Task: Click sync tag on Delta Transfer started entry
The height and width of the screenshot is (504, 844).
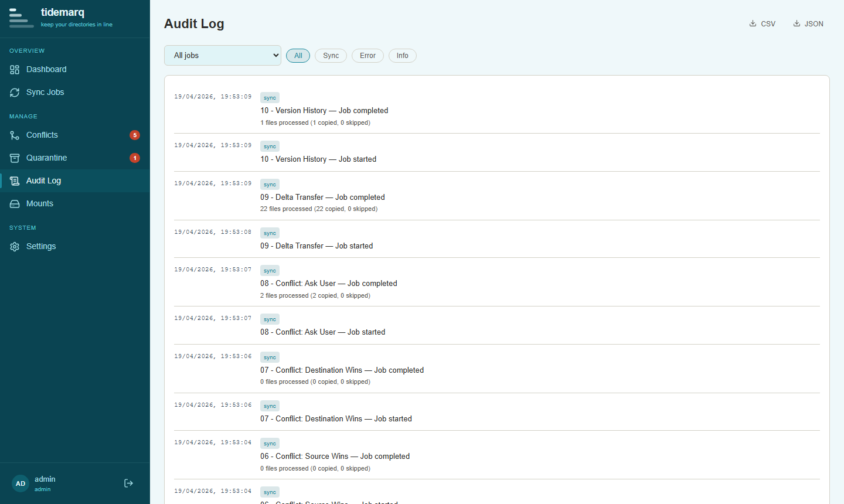Action: coord(270,233)
